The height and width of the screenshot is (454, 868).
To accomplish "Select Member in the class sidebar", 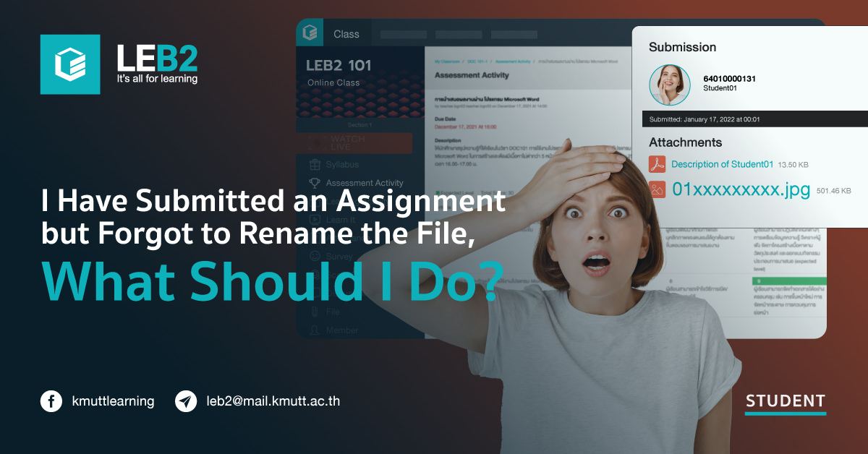I will coord(342,330).
